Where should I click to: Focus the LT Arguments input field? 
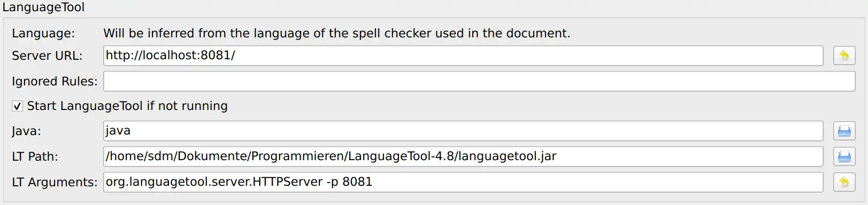pos(463,182)
